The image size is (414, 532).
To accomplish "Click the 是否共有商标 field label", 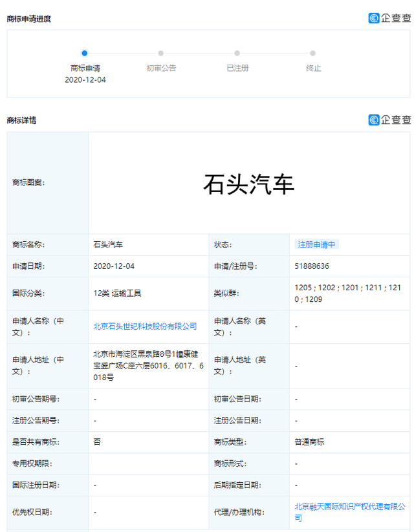I will tap(36, 442).
